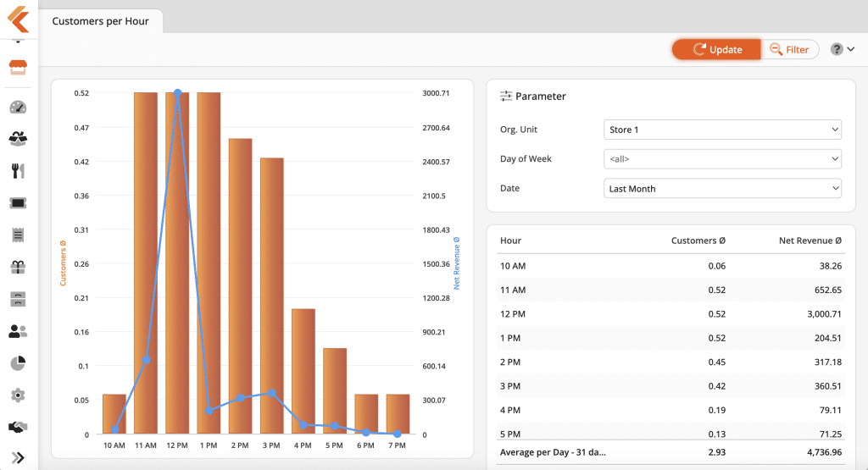Click the Average per Day customers 2.93
The image size is (868, 470).
(x=717, y=452)
